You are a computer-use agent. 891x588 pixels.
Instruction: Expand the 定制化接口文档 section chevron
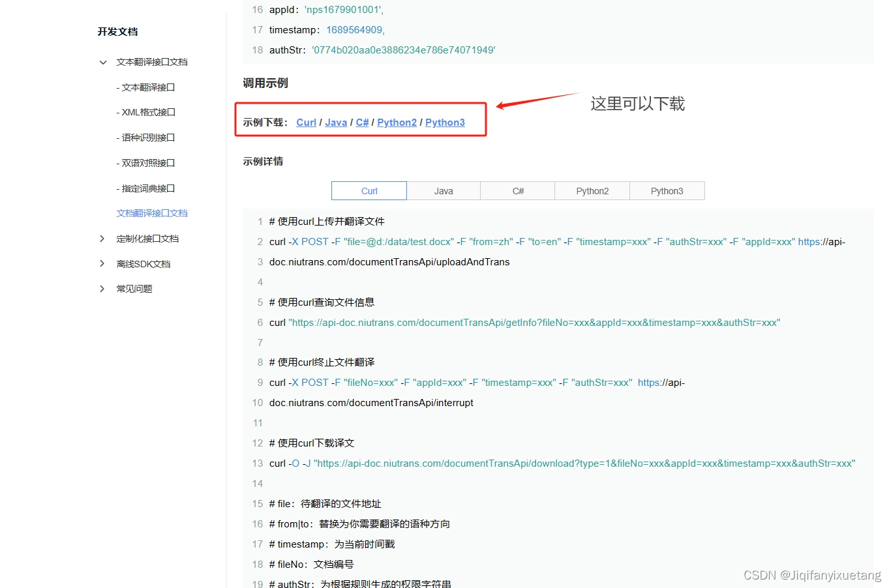click(x=102, y=239)
